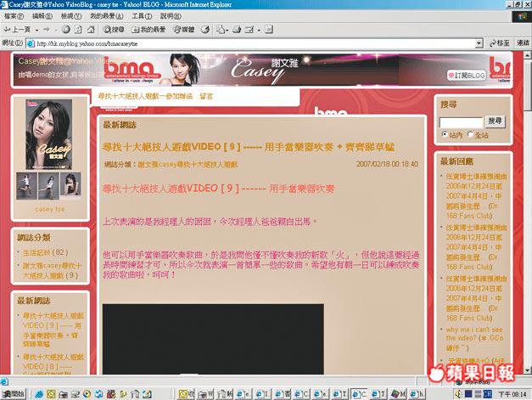Image resolution: width=532 pixels, height=400 pixels.
Task: Select the 站內 radio button
Action: pyautogui.click(x=444, y=135)
